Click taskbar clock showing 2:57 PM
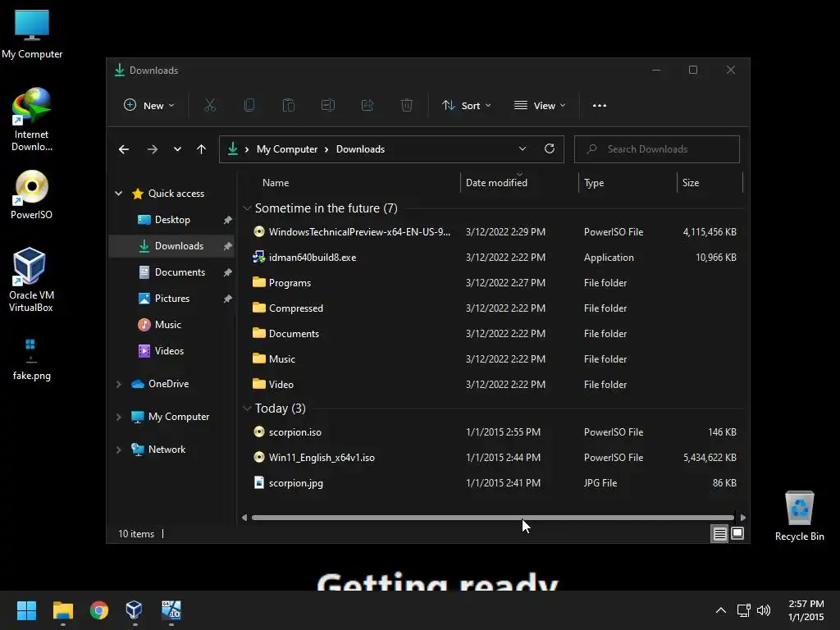 coord(806,610)
